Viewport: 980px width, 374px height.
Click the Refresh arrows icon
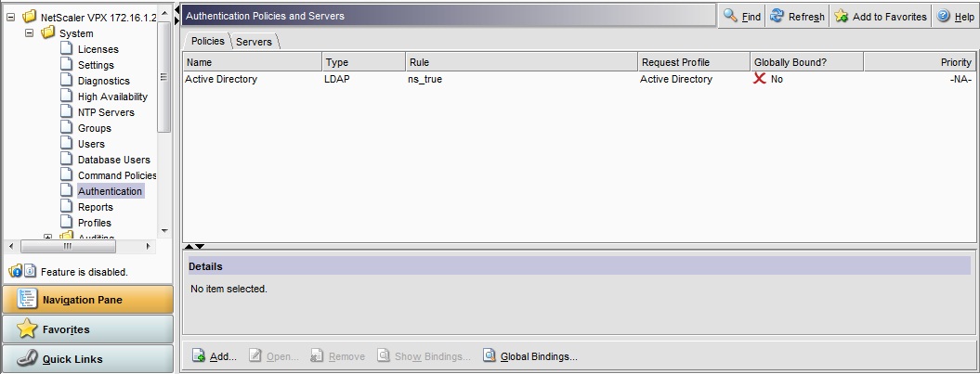pos(777,16)
